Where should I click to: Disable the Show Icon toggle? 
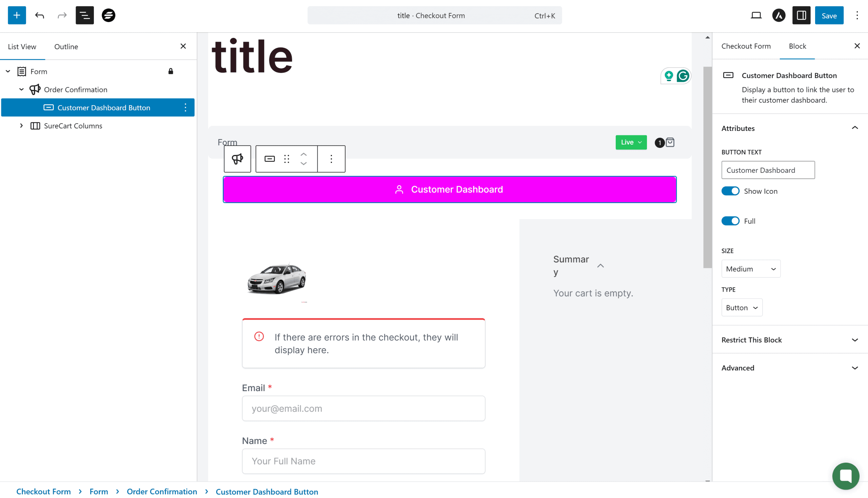(730, 191)
